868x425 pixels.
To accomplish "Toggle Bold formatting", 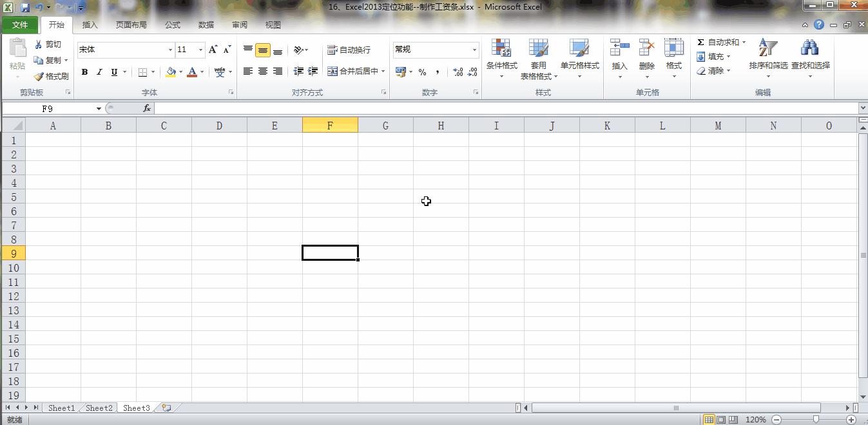I will pos(84,72).
